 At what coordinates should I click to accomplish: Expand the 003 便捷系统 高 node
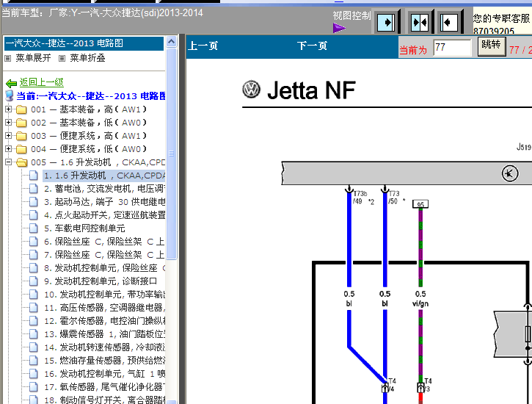click(x=9, y=136)
